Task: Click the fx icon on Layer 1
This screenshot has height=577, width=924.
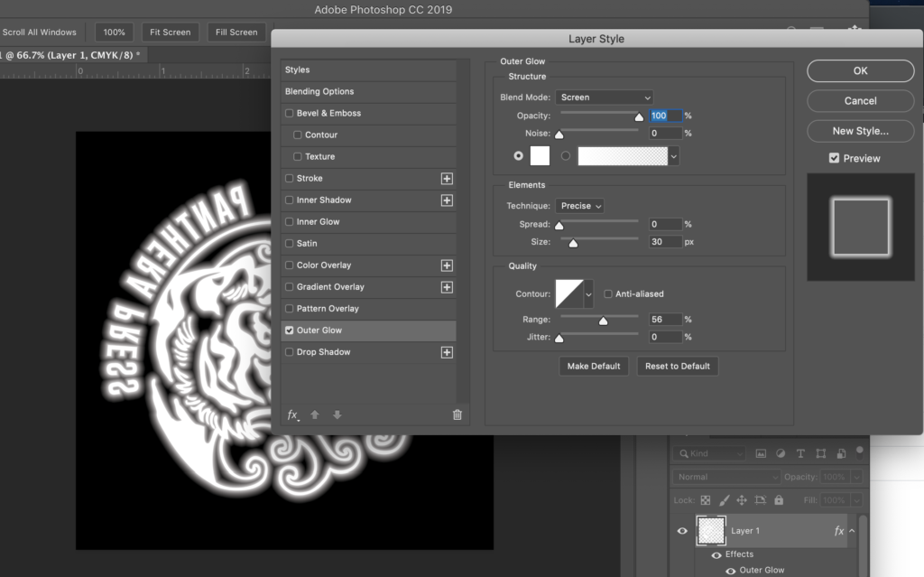Action: click(x=838, y=531)
